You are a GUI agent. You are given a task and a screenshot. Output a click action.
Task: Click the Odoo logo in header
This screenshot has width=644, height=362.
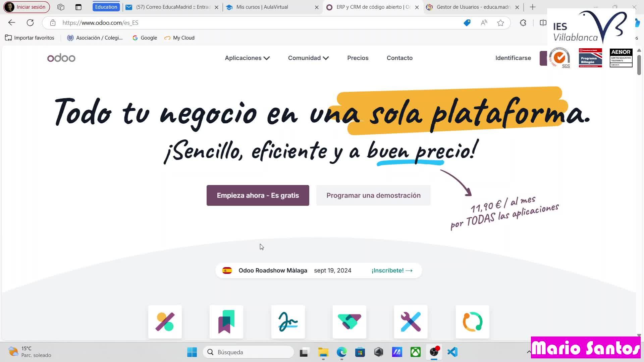(x=61, y=58)
